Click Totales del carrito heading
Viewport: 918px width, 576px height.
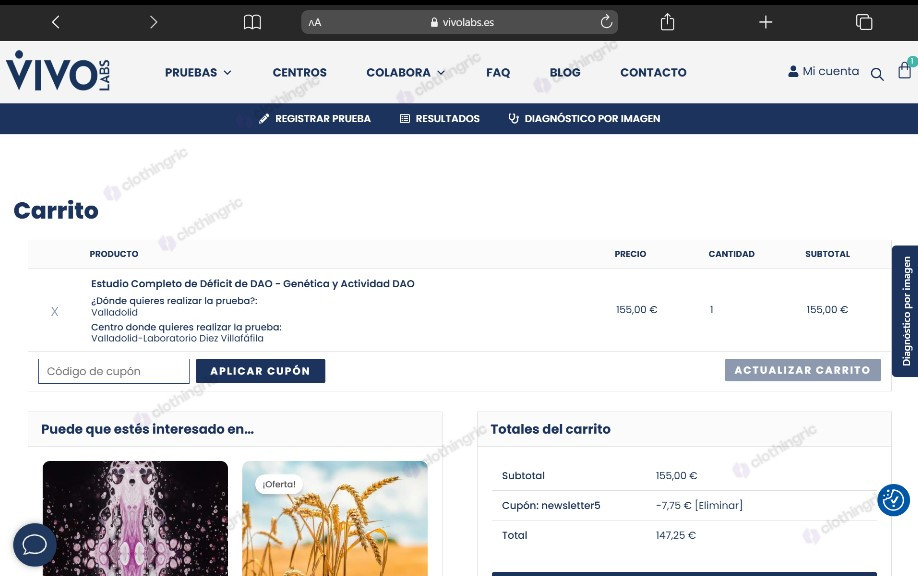point(550,429)
